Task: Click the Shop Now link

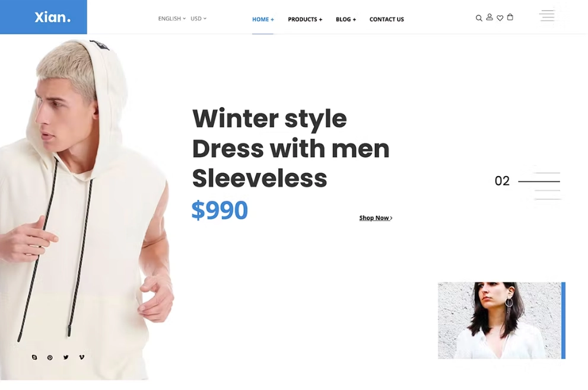Action: tap(376, 218)
